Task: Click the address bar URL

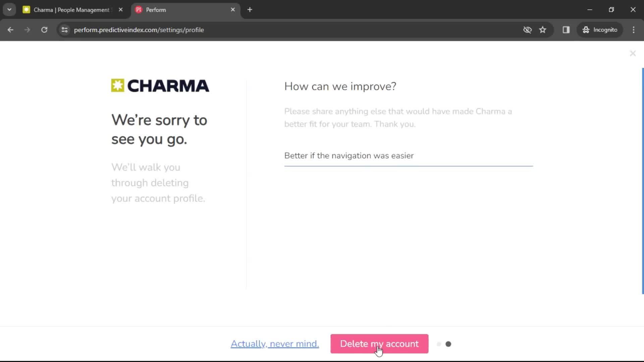Action: (x=139, y=30)
